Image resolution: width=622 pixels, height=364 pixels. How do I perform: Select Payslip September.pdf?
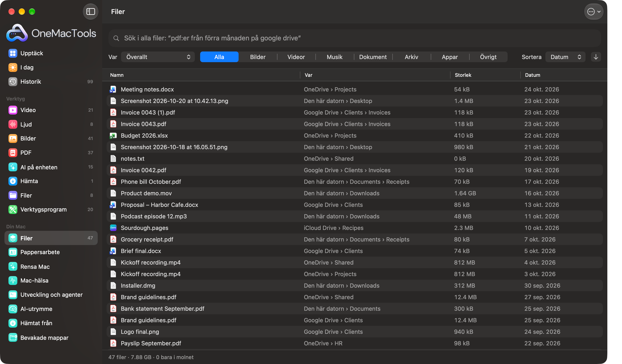[355, 343]
